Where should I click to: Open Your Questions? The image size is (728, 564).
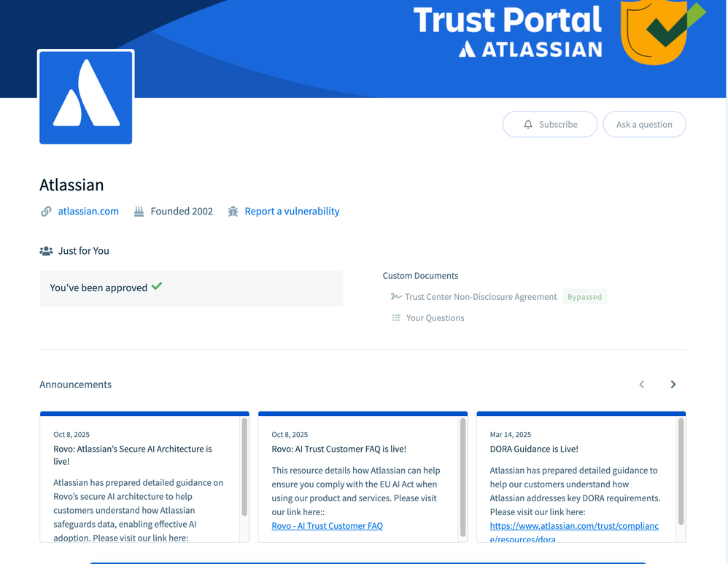(x=435, y=318)
